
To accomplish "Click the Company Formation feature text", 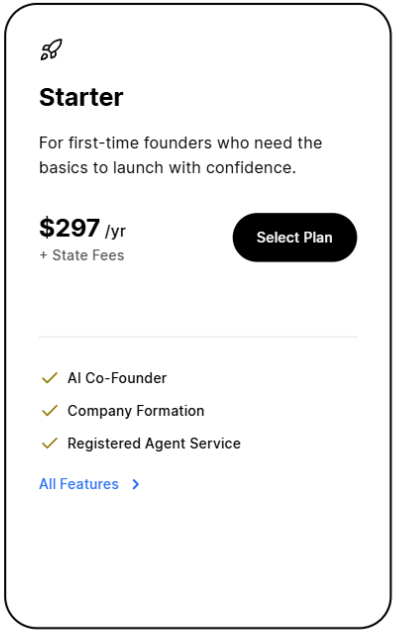I will 136,411.
